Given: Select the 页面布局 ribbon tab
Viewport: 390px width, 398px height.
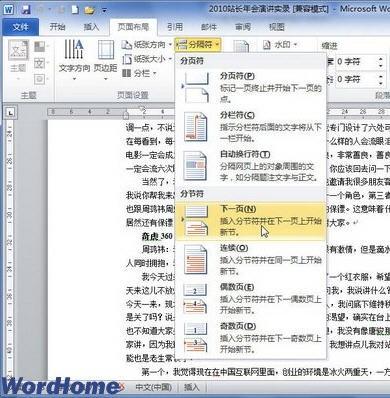Looking at the screenshot, I should tap(133, 27).
